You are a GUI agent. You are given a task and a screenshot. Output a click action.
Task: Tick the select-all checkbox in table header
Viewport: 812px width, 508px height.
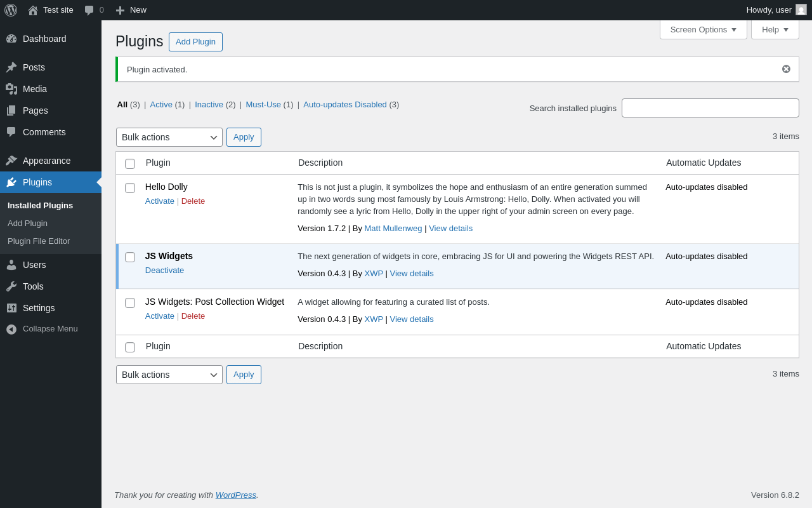[130, 164]
